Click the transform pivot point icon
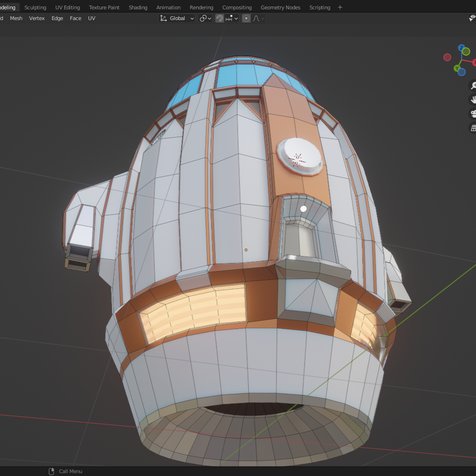Screen dimensions: 476x476 tap(204, 18)
